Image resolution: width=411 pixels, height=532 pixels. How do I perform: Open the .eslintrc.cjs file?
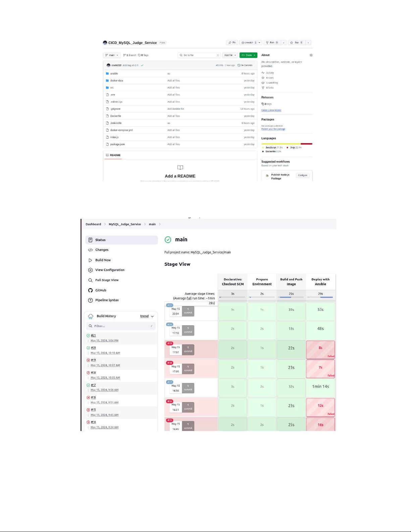pyautogui.click(x=116, y=102)
